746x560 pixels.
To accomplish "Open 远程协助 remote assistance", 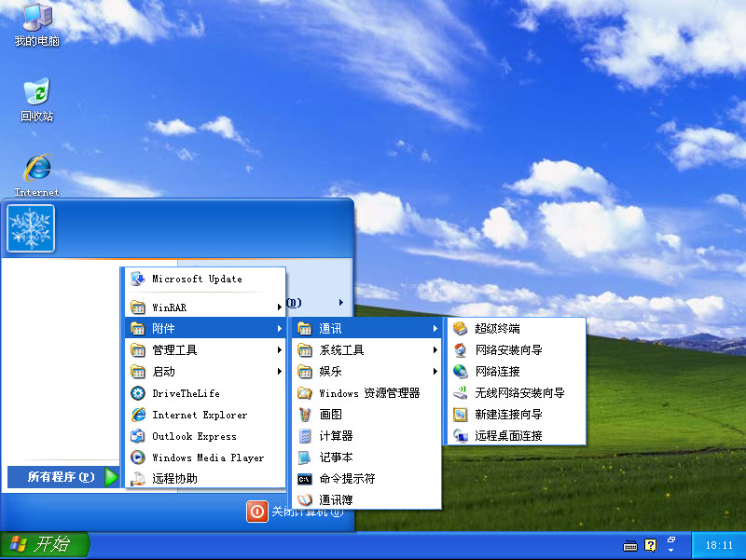I will [205, 478].
